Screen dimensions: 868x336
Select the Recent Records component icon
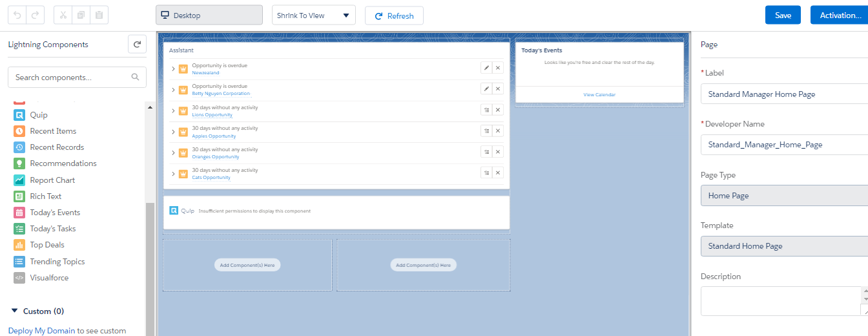coord(19,147)
